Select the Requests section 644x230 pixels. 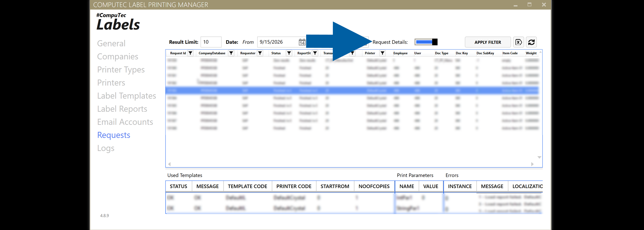(113, 135)
